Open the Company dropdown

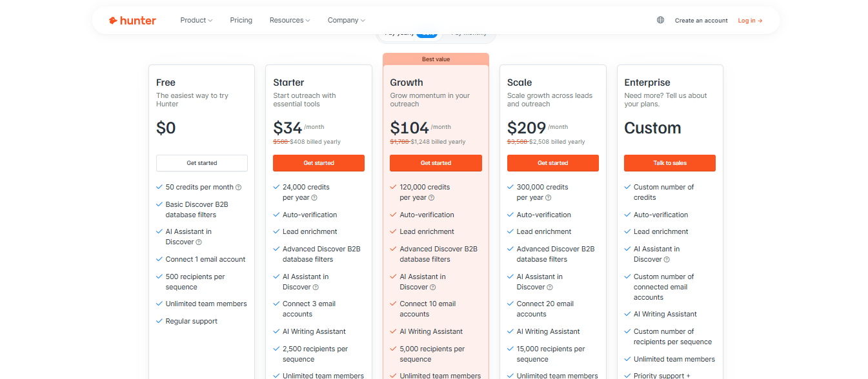click(x=346, y=20)
